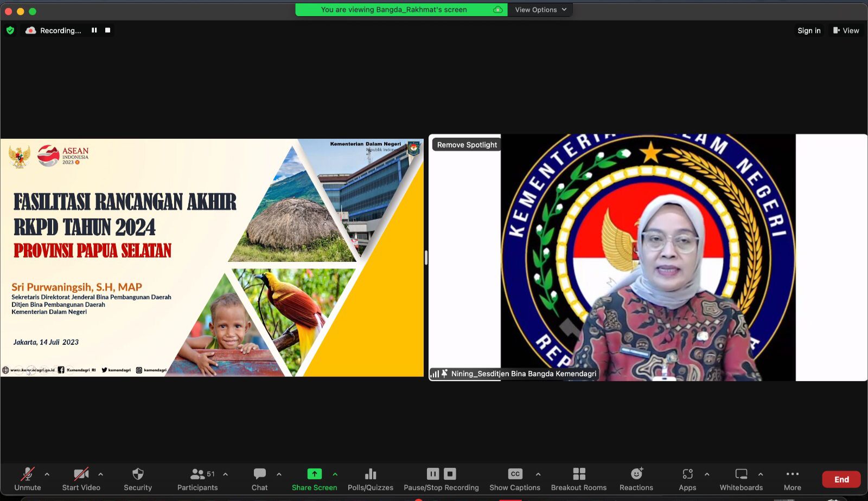Image resolution: width=868 pixels, height=501 pixels.
Task: Click the green Share Screen icon
Action: click(x=315, y=474)
